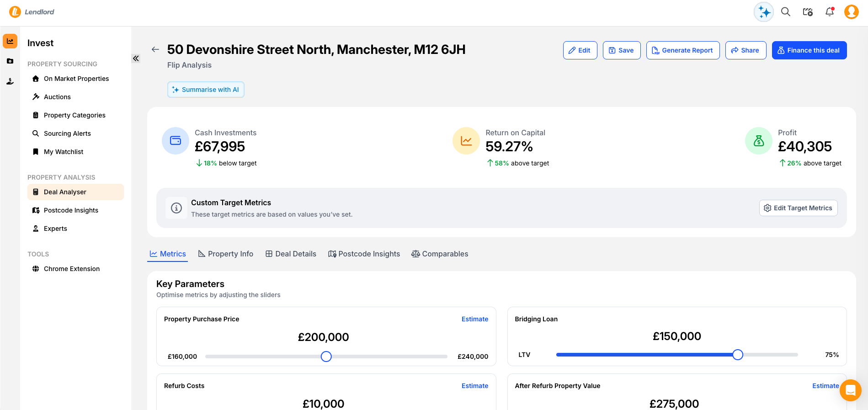
Task: Switch to the Property Info tab
Action: [x=225, y=254]
